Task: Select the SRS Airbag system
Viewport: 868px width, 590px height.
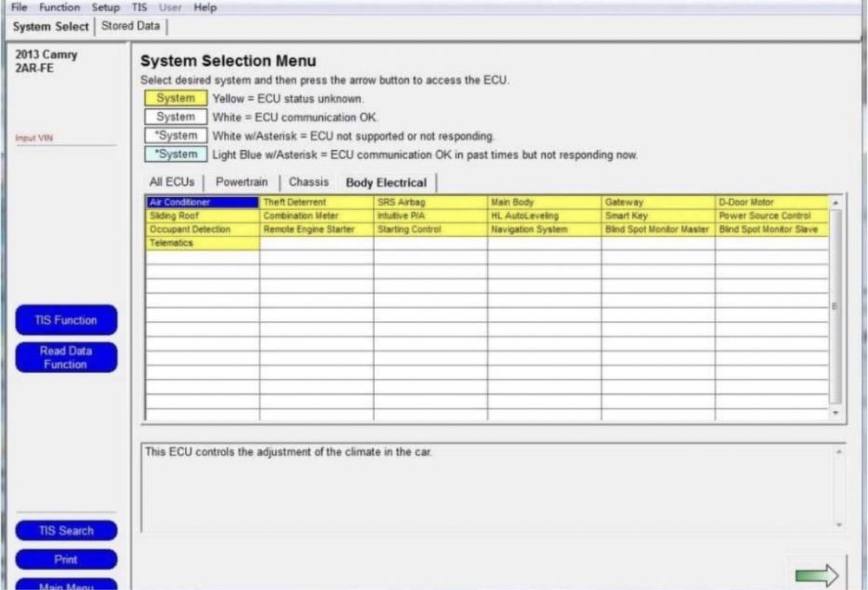Action: 431,202
